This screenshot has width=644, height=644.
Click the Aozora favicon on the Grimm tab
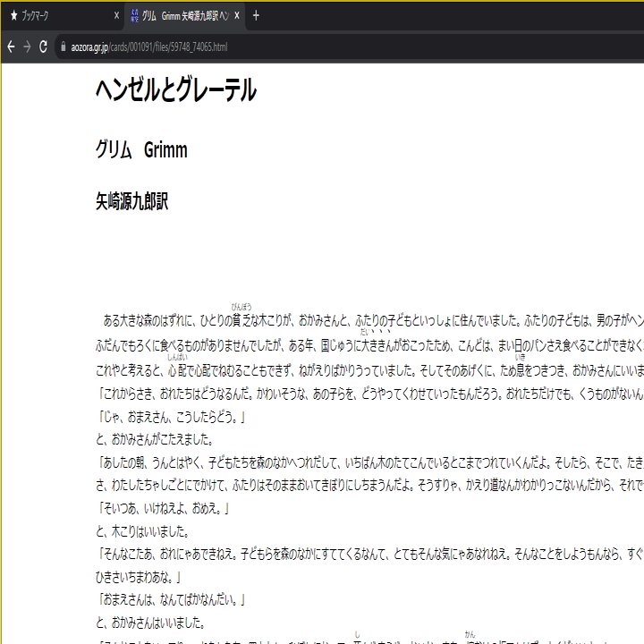tap(134, 15)
